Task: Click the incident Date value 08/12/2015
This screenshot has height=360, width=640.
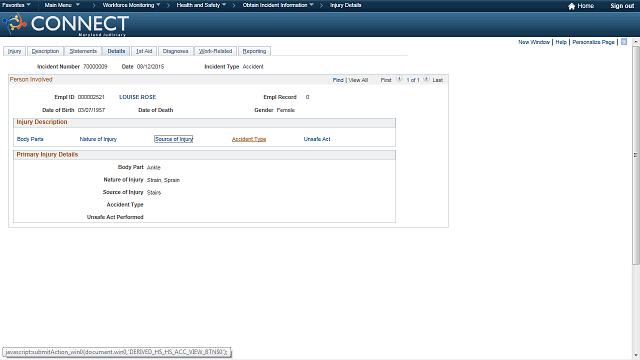Action: pos(151,67)
